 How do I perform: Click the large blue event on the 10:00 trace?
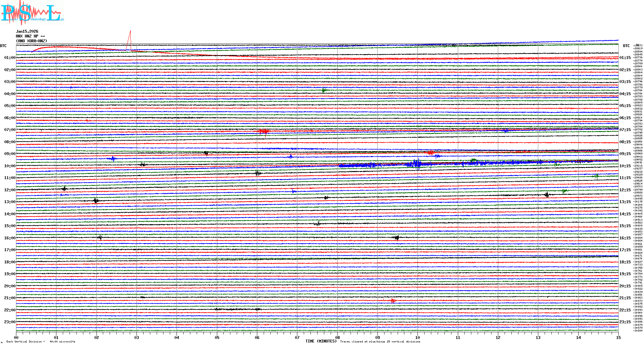click(417, 164)
